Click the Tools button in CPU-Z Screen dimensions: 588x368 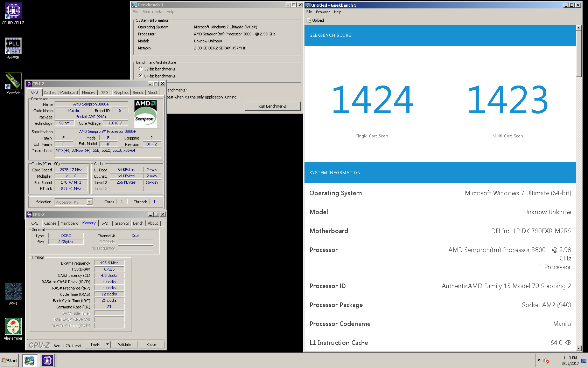(95, 345)
